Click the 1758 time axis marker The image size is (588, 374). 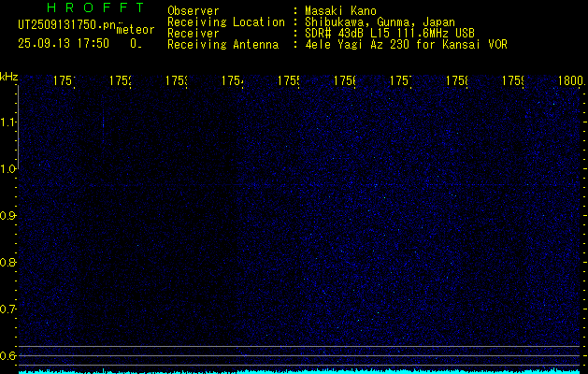point(457,80)
